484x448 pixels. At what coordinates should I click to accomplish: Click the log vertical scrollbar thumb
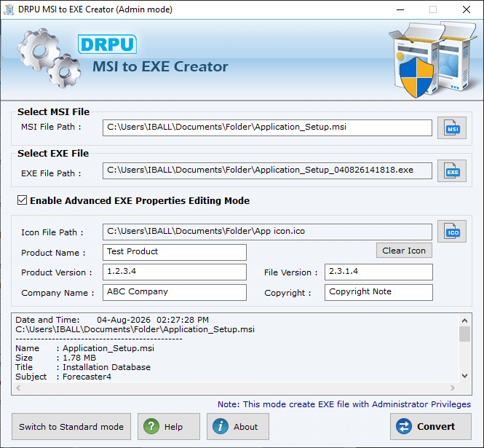[x=464, y=334]
